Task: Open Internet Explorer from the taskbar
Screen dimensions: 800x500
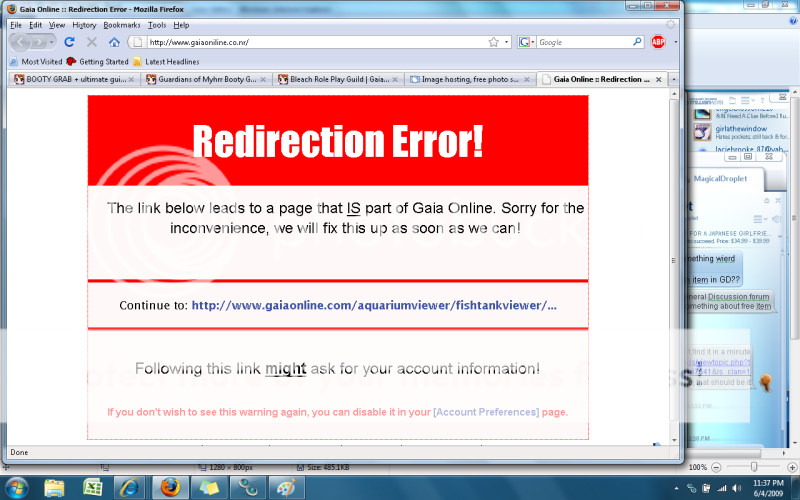Action: [x=130, y=487]
